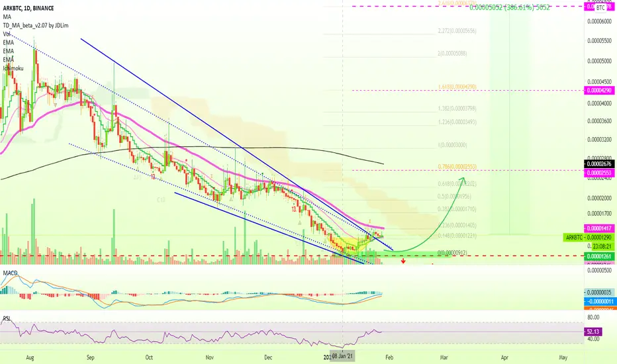Viewport: 617px width, 364px height.
Task: Click the green ARKBTC 0.00001290 price tag
Action: click(x=589, y=238)
